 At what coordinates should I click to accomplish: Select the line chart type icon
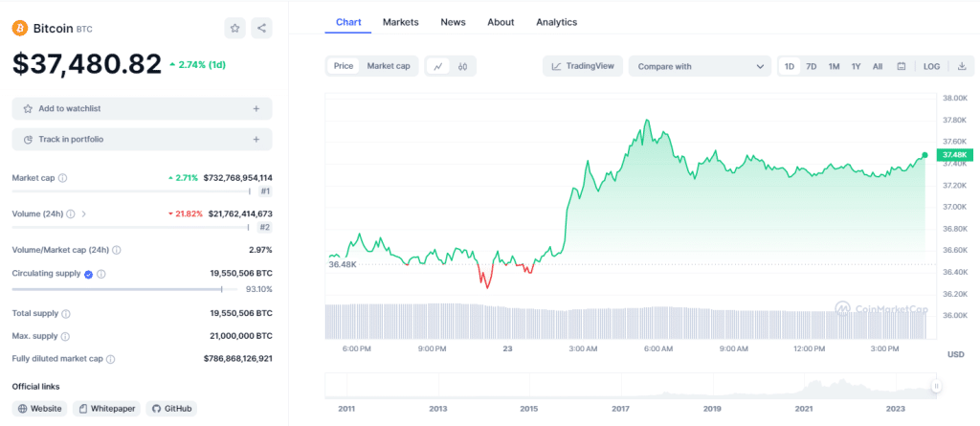438,66
